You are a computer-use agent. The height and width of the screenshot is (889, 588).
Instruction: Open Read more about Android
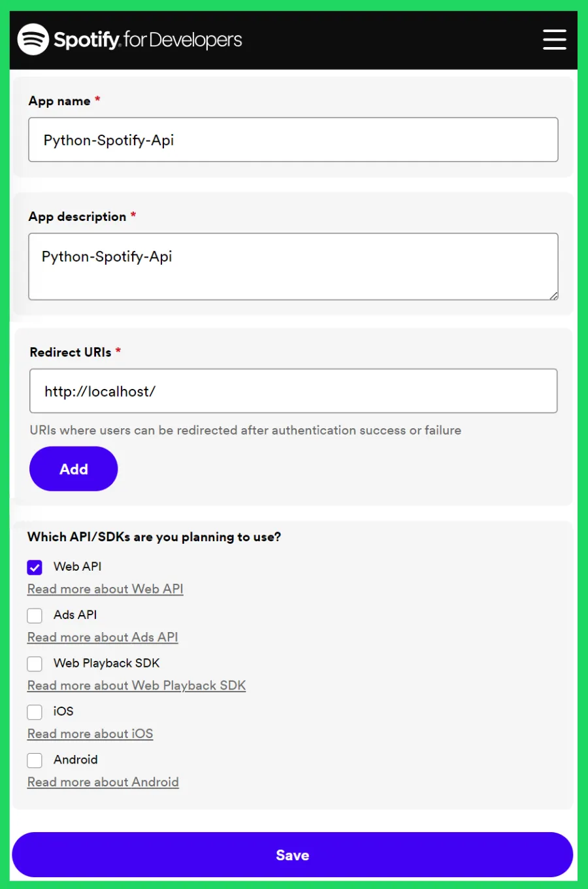(x=103, y=782)
